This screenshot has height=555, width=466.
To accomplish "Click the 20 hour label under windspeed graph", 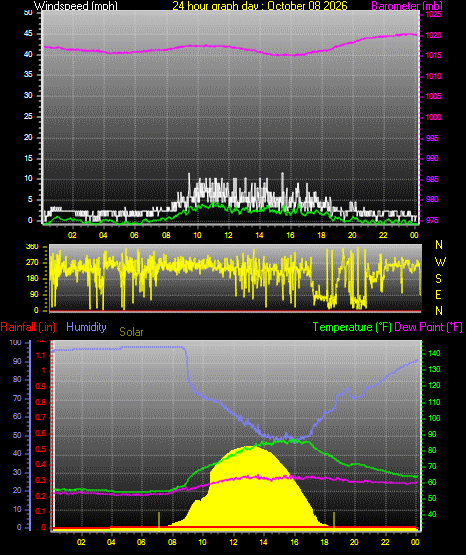I will tap(352, 235).
